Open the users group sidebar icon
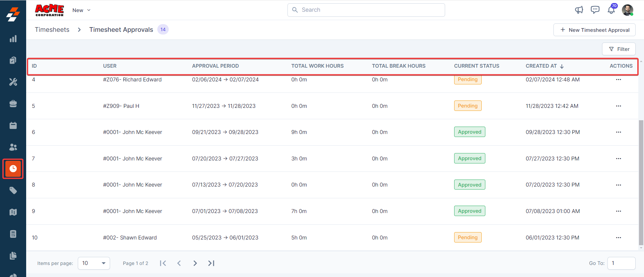This screenshot has height=277, width=644. pos(13,147)
